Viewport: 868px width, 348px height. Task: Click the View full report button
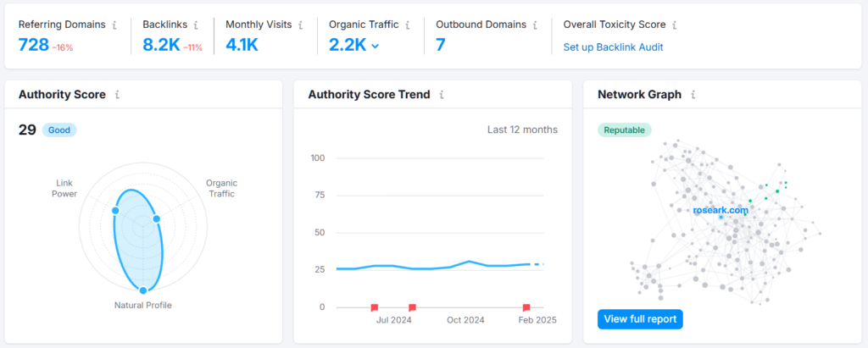coord(640,319)
